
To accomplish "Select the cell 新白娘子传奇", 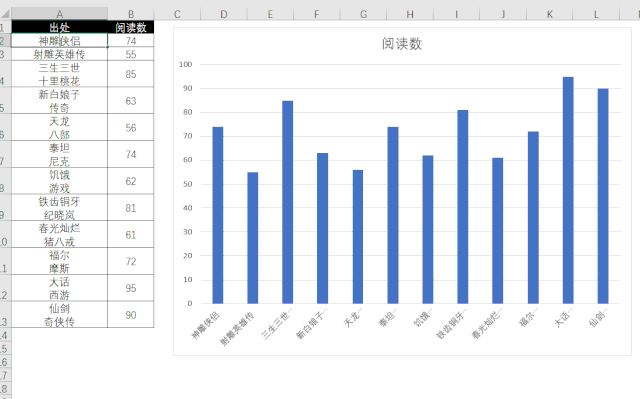I will click(59, 101).
